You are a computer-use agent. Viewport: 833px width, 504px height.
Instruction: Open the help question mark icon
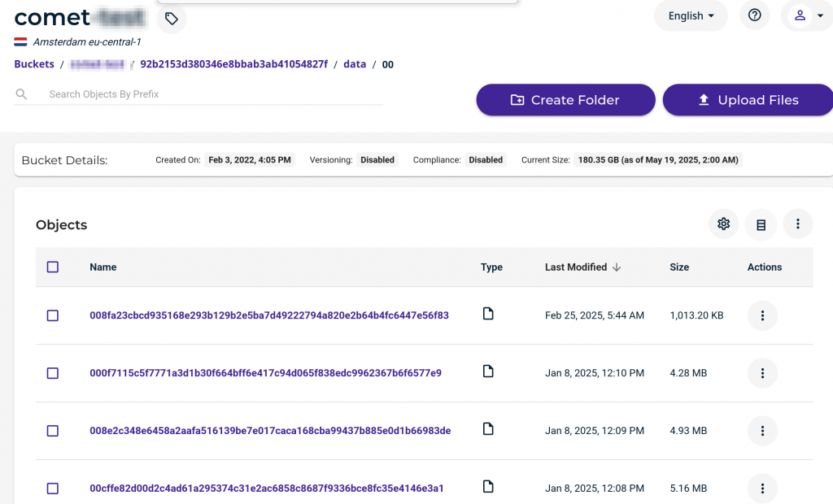(754, 15)
